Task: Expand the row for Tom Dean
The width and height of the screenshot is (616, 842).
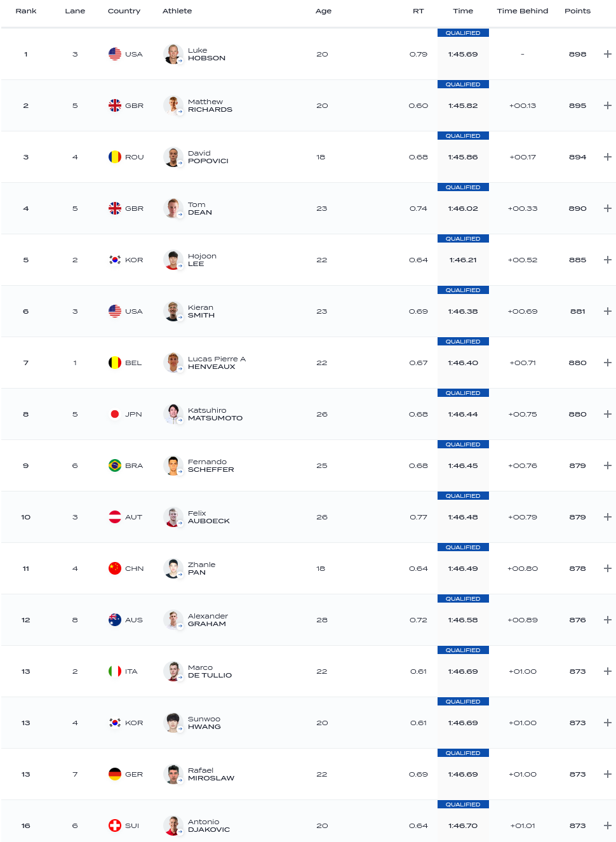Action: pyautogui.click(x=607, y=208)
